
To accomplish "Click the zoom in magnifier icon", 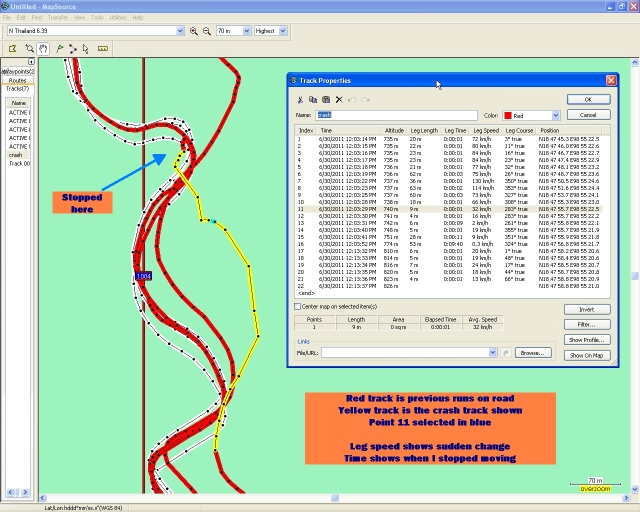I will (193, 31).
